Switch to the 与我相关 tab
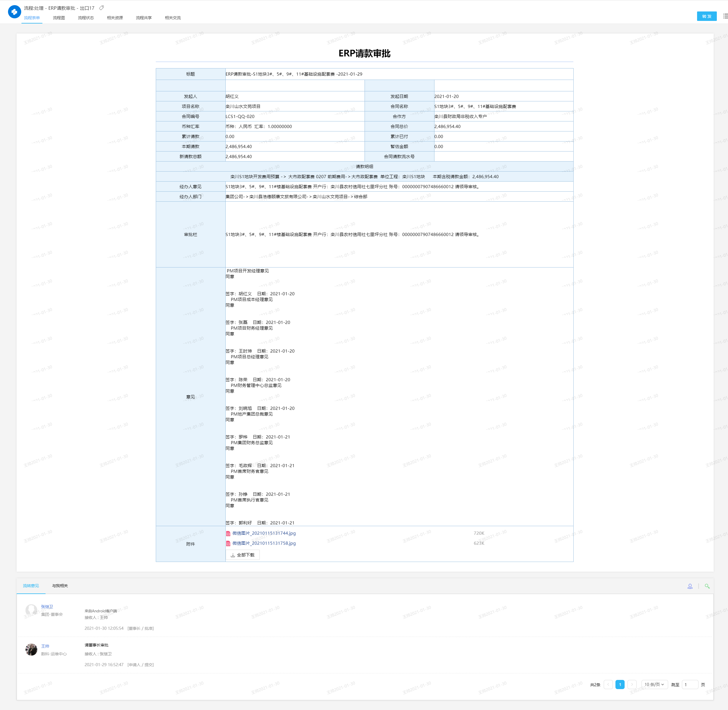The width and height of the screenshot is (728, 710). tap(60, 586)
